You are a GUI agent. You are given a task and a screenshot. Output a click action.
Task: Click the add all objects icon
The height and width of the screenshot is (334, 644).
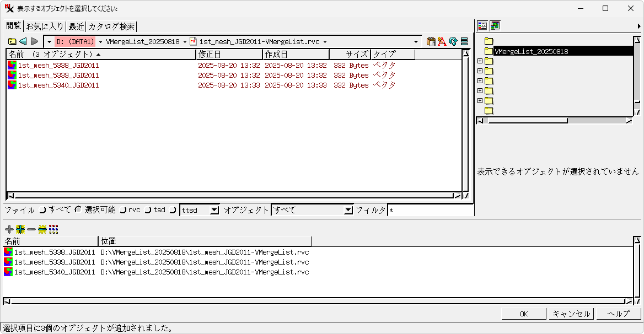(x=20, y=229)
